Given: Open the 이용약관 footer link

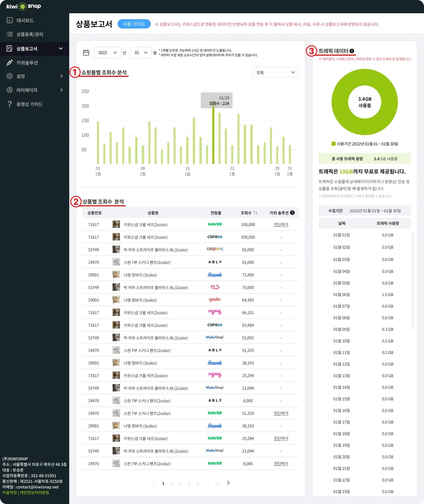Looking at the screenshot, I should [10, 492].
